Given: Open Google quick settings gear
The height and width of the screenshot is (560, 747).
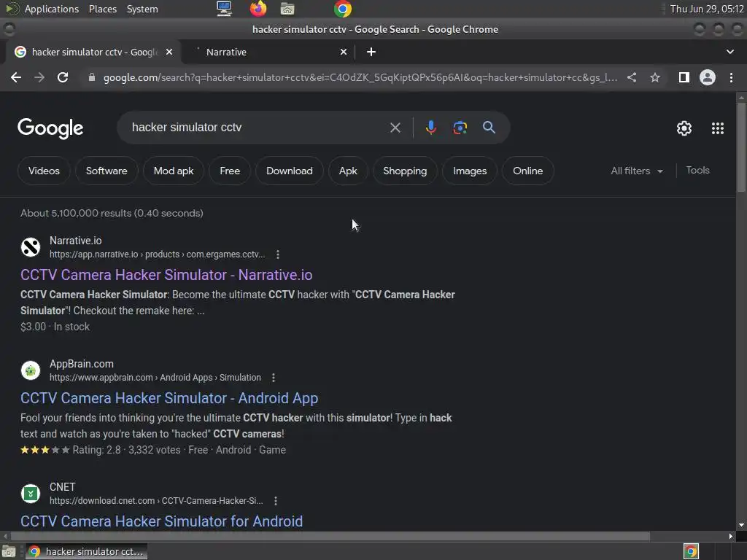Looking at the screenshot, I should (x=684, y=128).
